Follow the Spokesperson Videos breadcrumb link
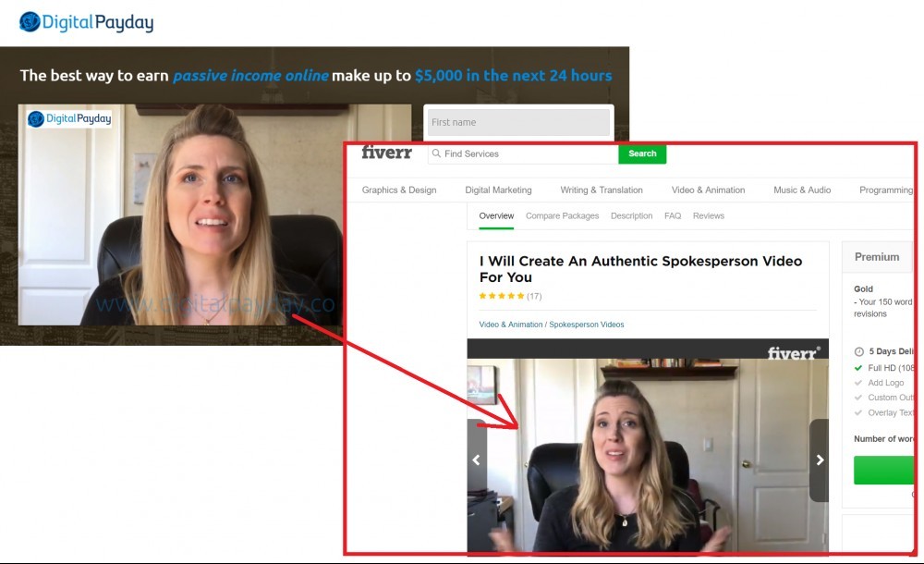The image size is (924, 564). pos(587,325)
